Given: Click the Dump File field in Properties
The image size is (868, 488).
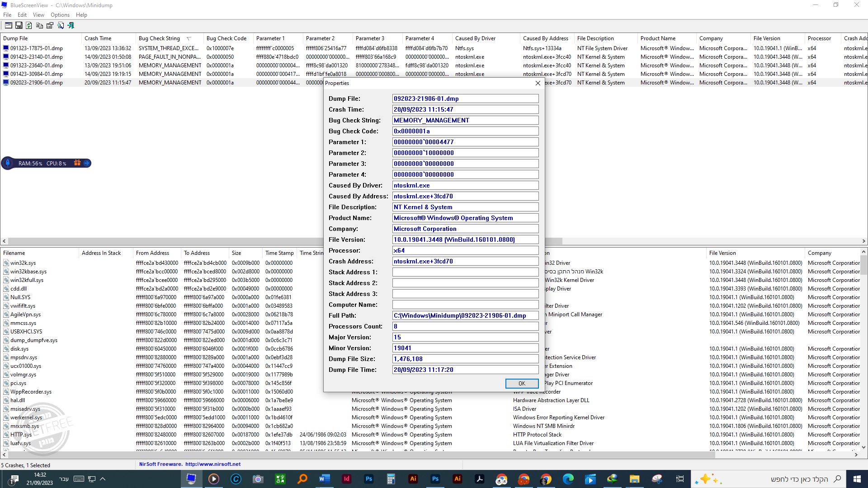Looking at the screenshot, I should 465,99.
